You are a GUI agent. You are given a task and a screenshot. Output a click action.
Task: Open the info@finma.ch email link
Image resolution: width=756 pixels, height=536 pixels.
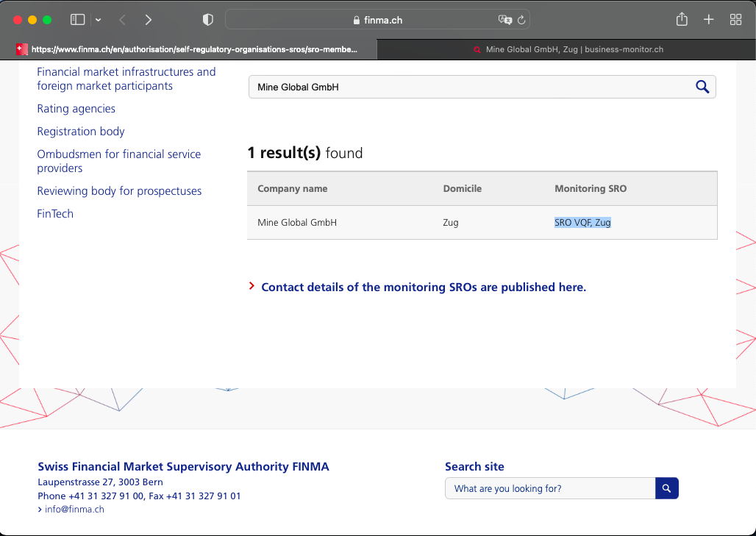coord(74,509)
